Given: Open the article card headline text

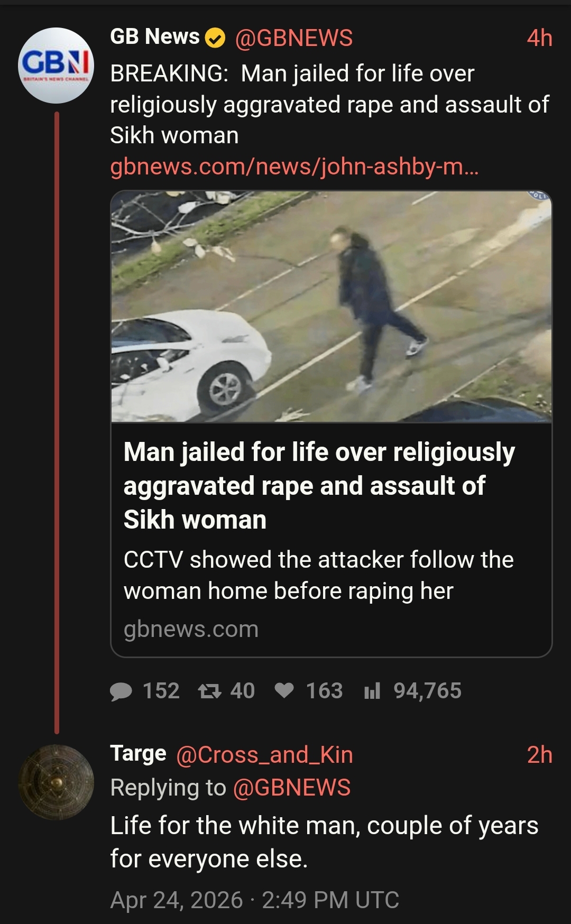Looking at the screenshot, I should [319, 486].
